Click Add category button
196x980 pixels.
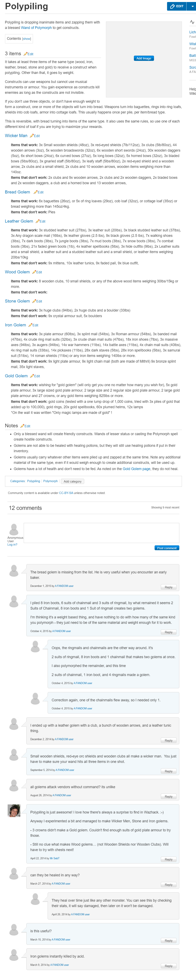[x=72, y=481]
